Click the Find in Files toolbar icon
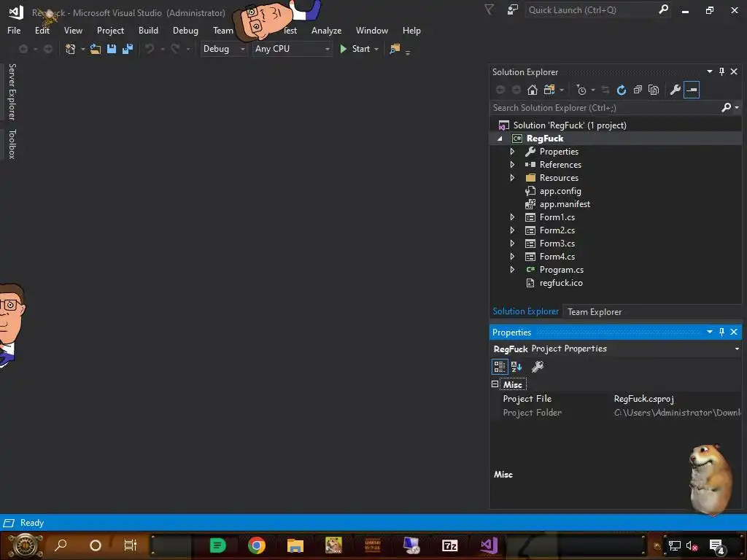747x560 pixels. pos(395,49)
